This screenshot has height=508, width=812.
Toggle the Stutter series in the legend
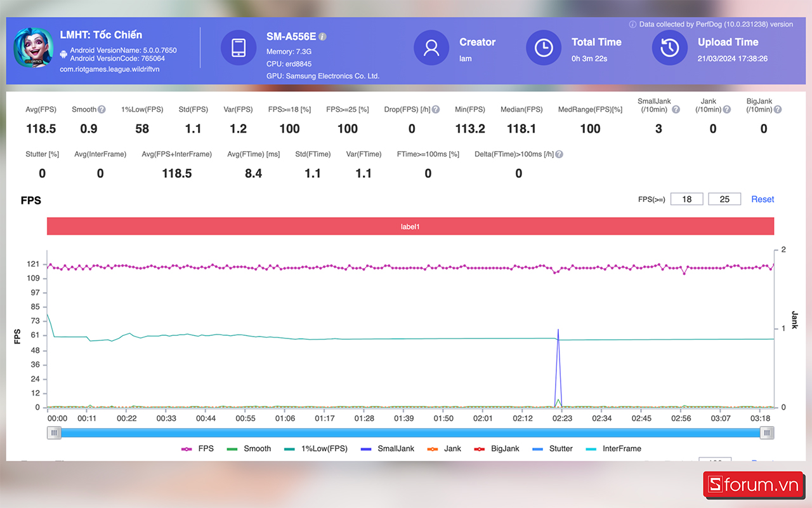[x=552, y=448]
